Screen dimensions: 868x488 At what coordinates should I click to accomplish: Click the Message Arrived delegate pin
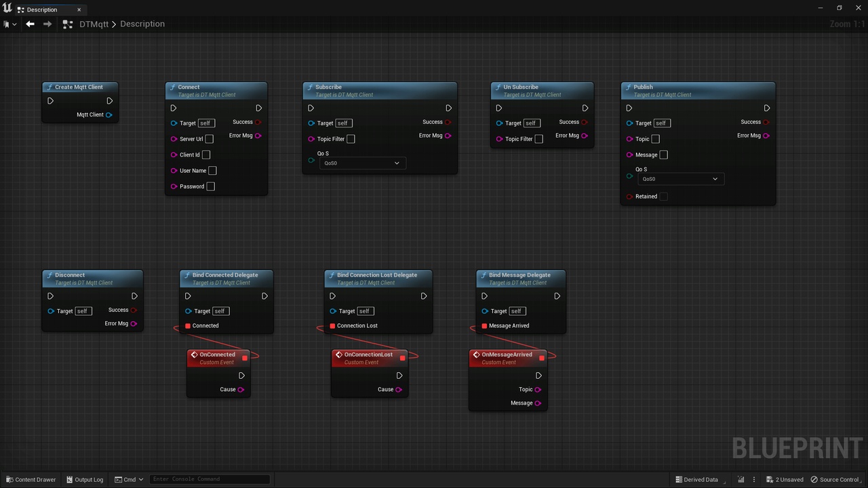[x=484, y=326]
